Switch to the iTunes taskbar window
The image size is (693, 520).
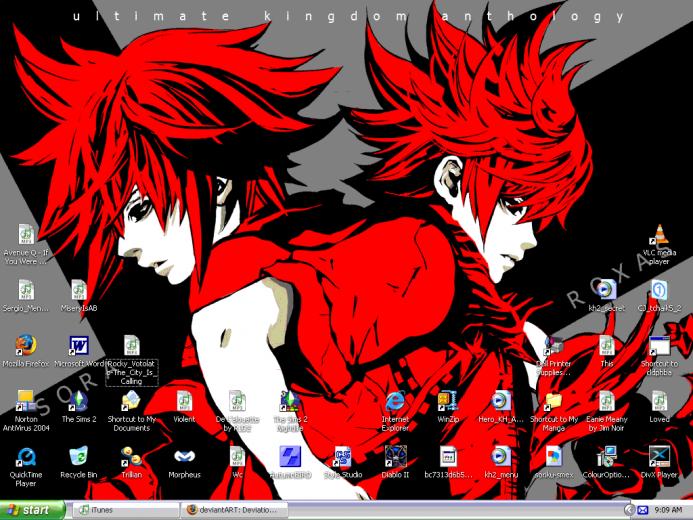(x=125, y=510)
